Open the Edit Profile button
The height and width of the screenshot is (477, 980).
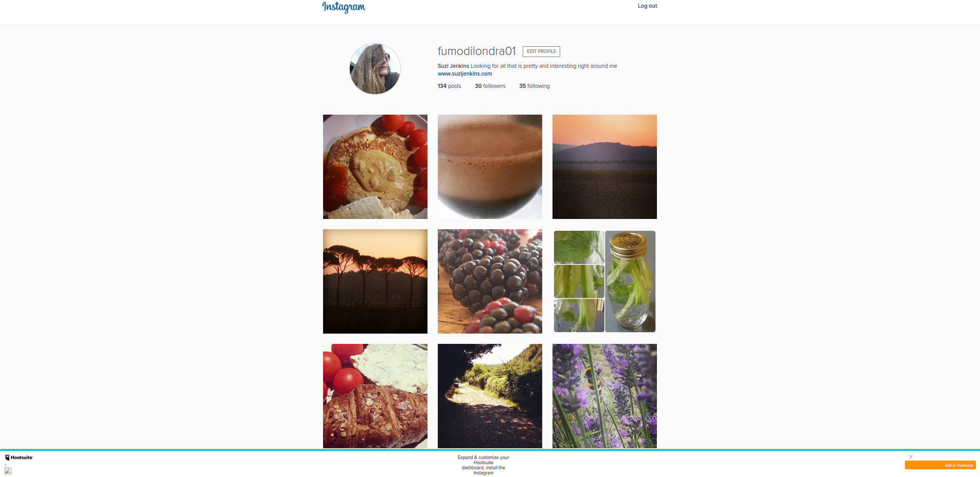541,51
